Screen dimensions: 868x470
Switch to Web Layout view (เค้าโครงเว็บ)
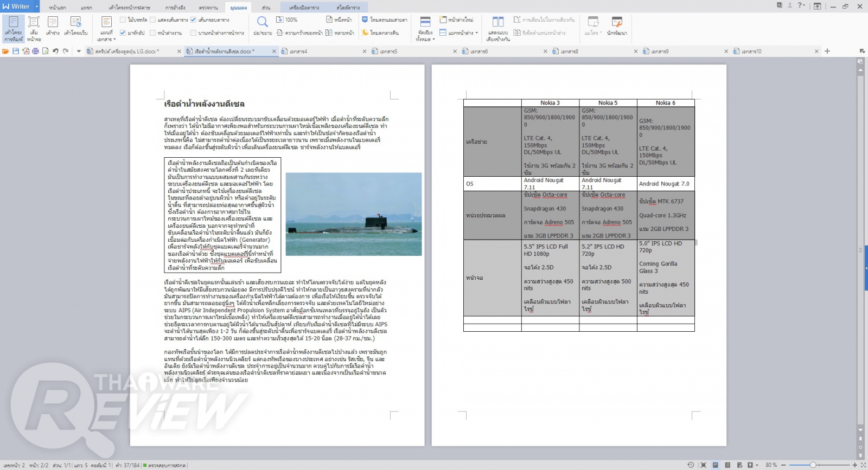(75, 26)
